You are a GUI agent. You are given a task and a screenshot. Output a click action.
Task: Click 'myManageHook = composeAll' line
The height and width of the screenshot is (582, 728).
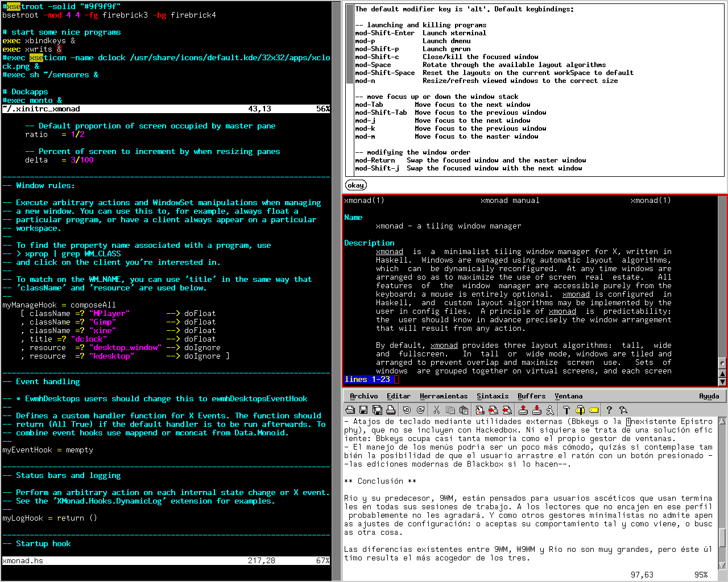point(59,305)
